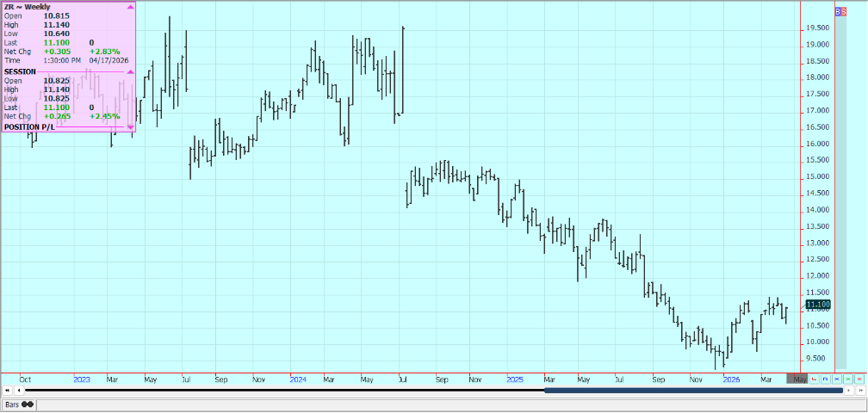The width and height of the screenshot is (868, 413).
Task: Click the 2026 year label on time axis
Action: pyautogui.click(x=731, y=379)
